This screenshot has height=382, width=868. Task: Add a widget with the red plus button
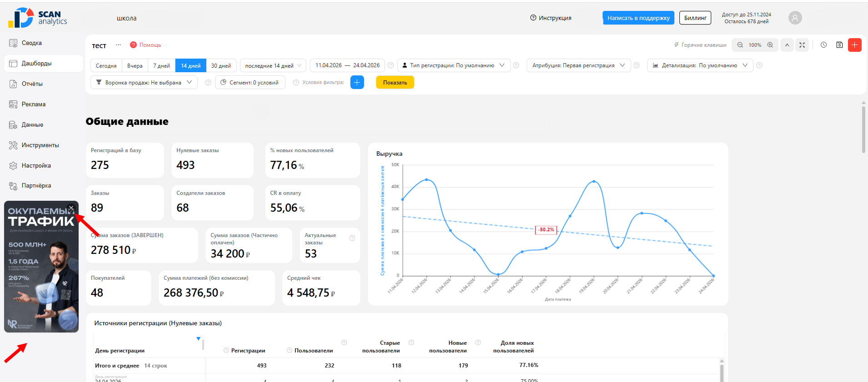855,45
